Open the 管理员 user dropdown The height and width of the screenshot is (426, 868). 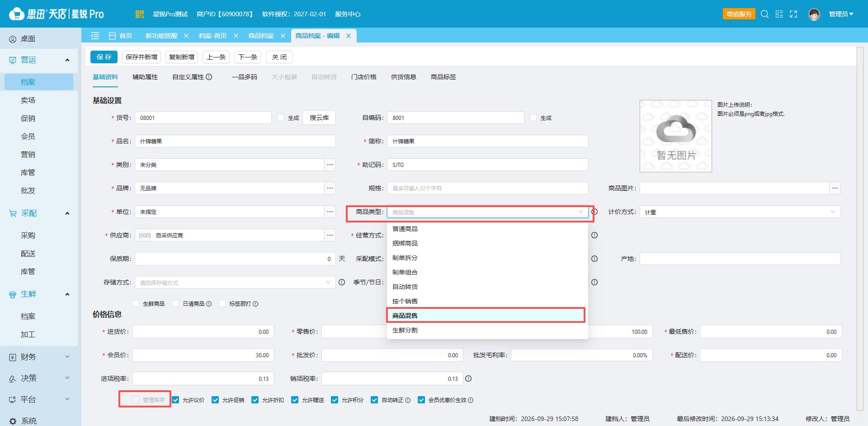[841, 14]
